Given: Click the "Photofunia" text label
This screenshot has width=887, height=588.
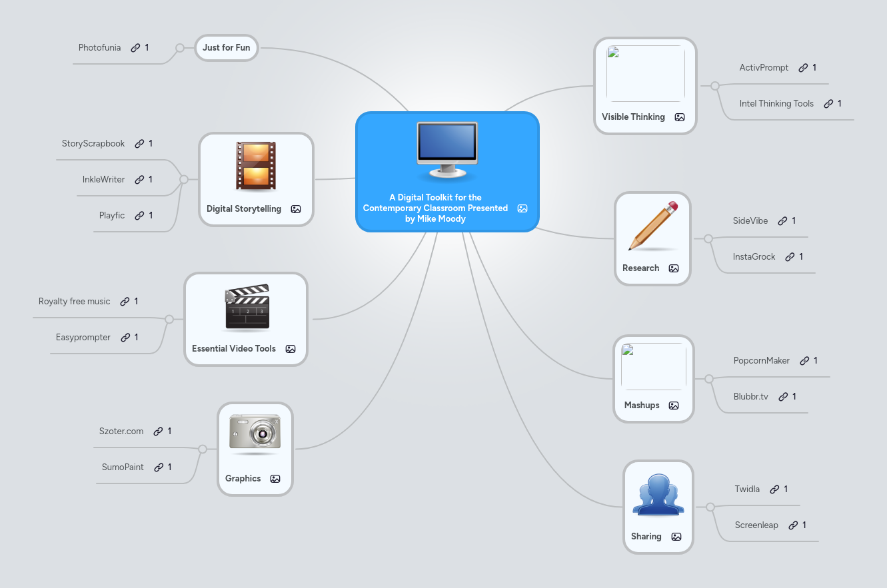Looking at the screenshot, I should pos(100,48).
